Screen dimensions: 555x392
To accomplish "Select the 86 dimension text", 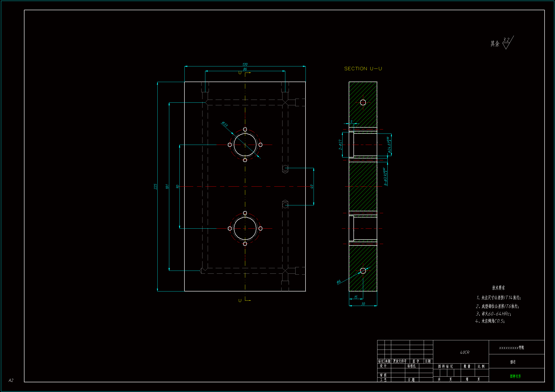I will tap(245, 69).
